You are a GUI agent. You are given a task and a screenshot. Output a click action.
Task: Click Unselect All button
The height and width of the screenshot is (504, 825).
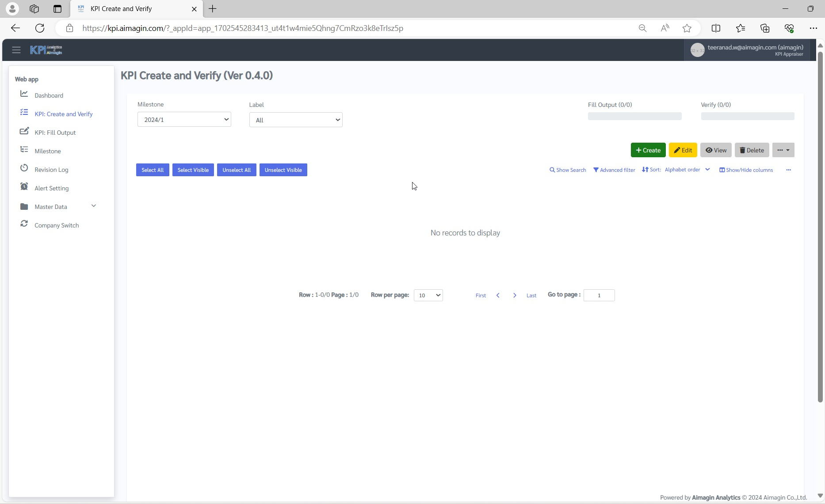click(237, 170)
